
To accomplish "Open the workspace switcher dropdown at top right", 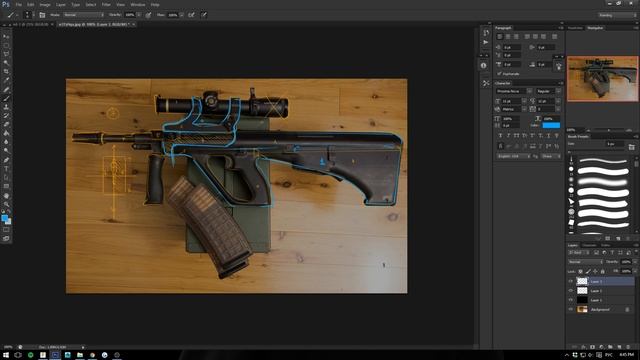I will tap(617, 15).
